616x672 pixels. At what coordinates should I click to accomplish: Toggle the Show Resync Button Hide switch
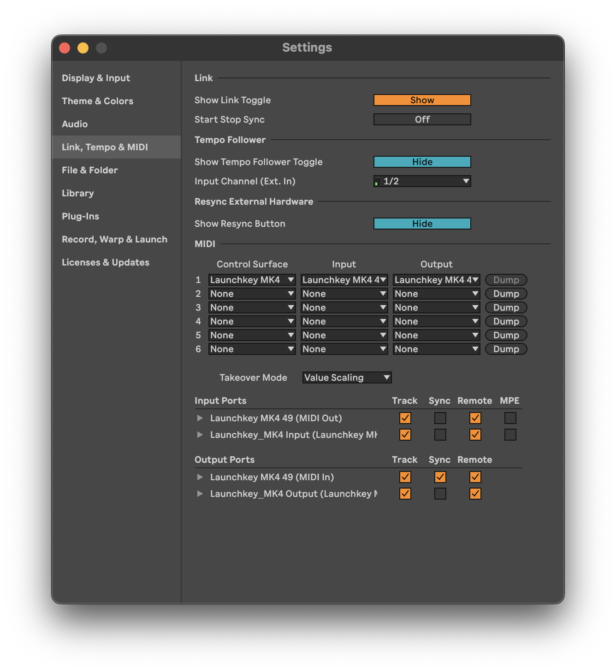coord(422,224)
